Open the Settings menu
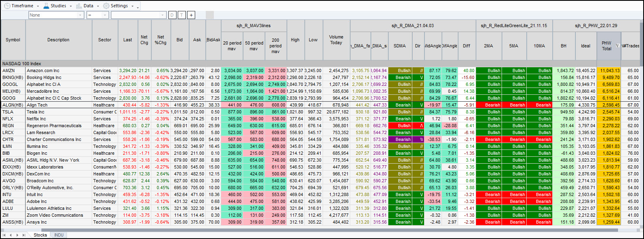Screen dimensions: 644x239 118,6
